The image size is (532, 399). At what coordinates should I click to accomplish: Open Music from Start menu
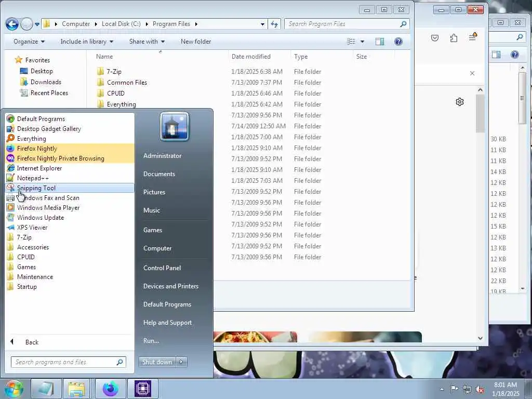(152, 210)
